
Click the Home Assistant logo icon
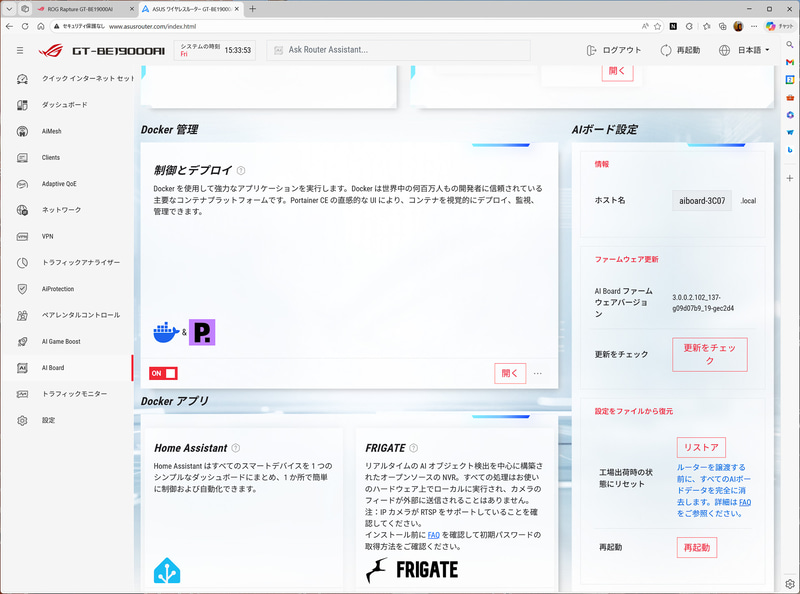coord(167,571)
